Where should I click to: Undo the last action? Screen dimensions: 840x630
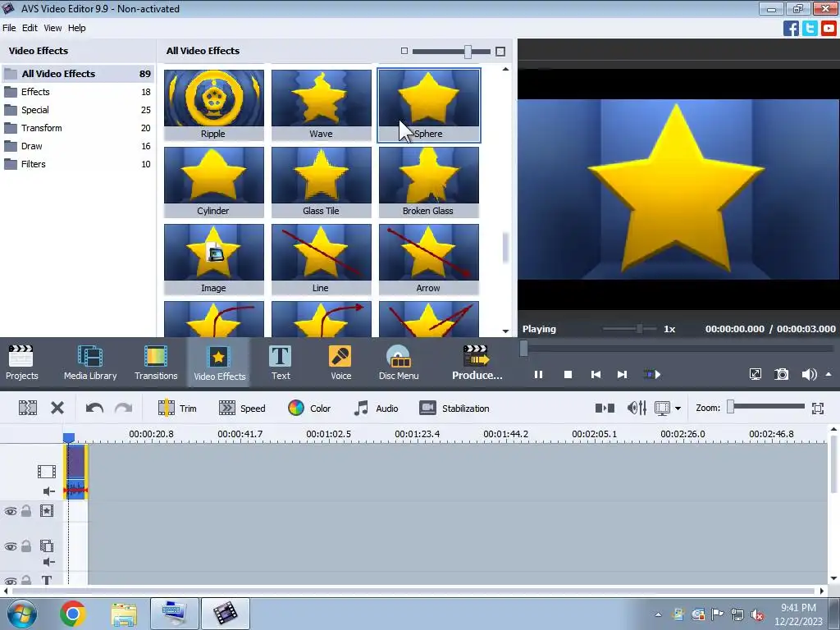94,409
